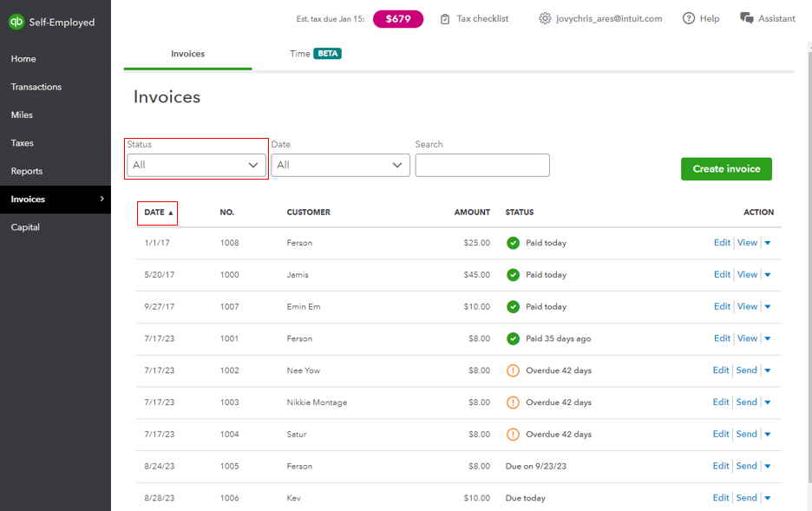Expand action arrow for invoice 1003
The height and width of the screenshot is (511, 812).
(768, 403)
